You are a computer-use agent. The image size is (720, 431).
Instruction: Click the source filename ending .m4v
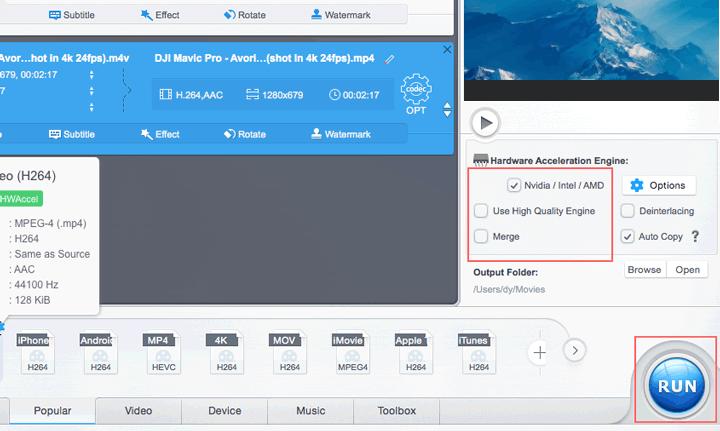point(64,58)
